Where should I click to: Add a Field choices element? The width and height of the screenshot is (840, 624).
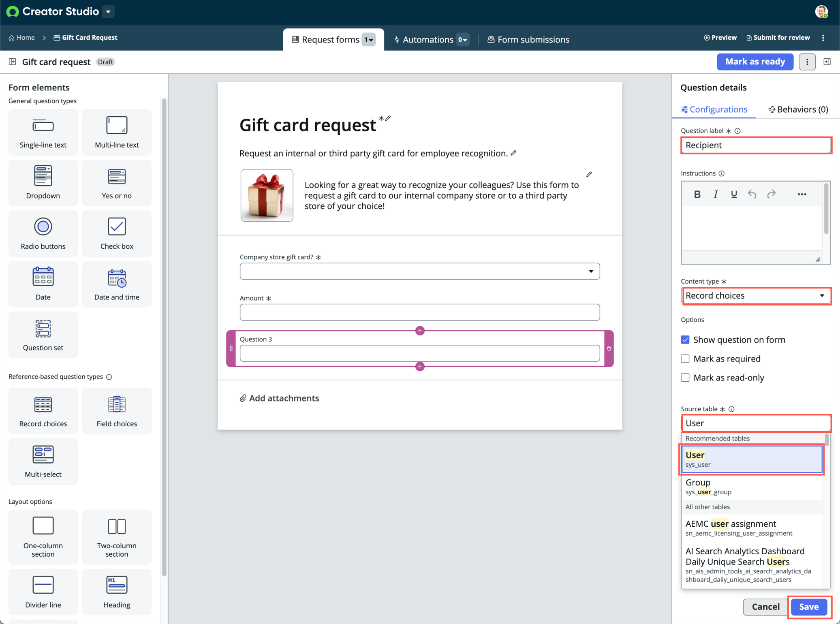pos(117,411)
